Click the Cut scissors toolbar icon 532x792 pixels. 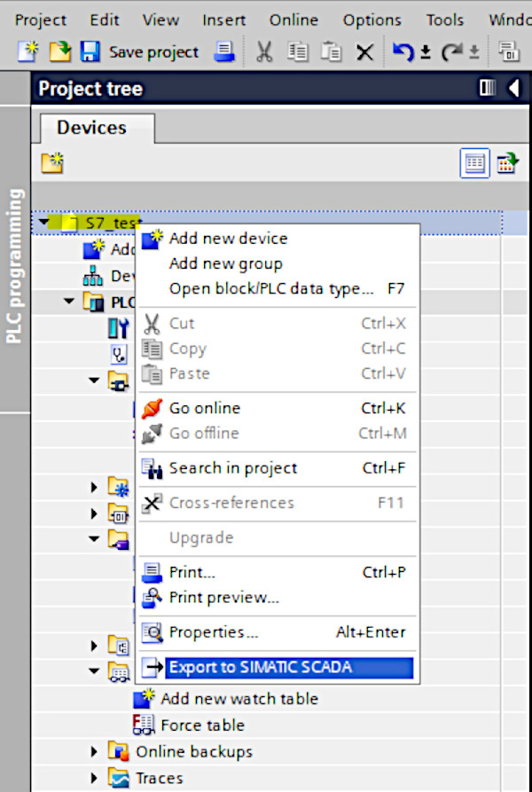(264, 51)
